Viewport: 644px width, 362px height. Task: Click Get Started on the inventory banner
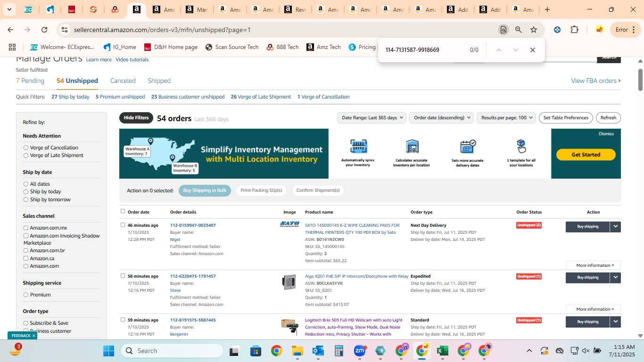(x=586, y=155)
